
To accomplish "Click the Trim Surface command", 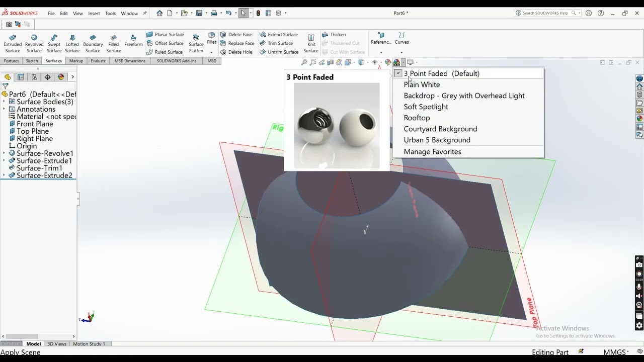I will pos(276,43).
